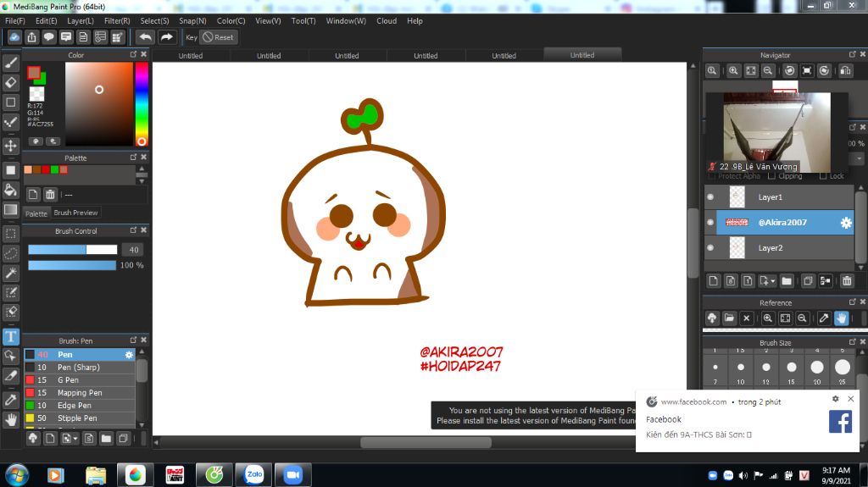Select the Move tool
The height and width of the screenshot is (487, 868).
(10, 146)
